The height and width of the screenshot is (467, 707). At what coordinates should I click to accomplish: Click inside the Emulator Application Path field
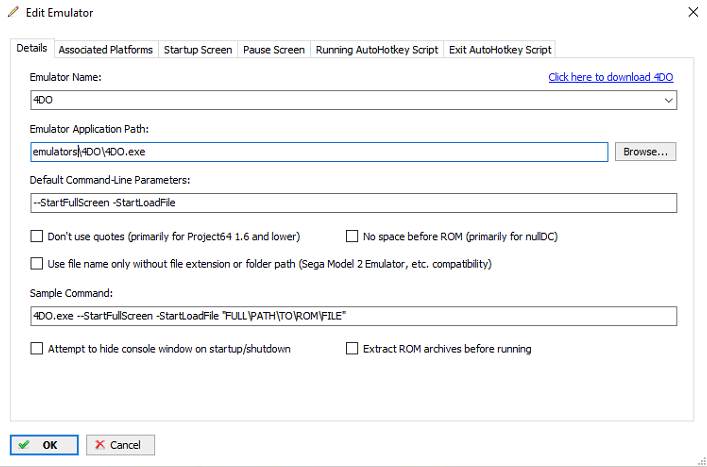[x=319, y=152]
